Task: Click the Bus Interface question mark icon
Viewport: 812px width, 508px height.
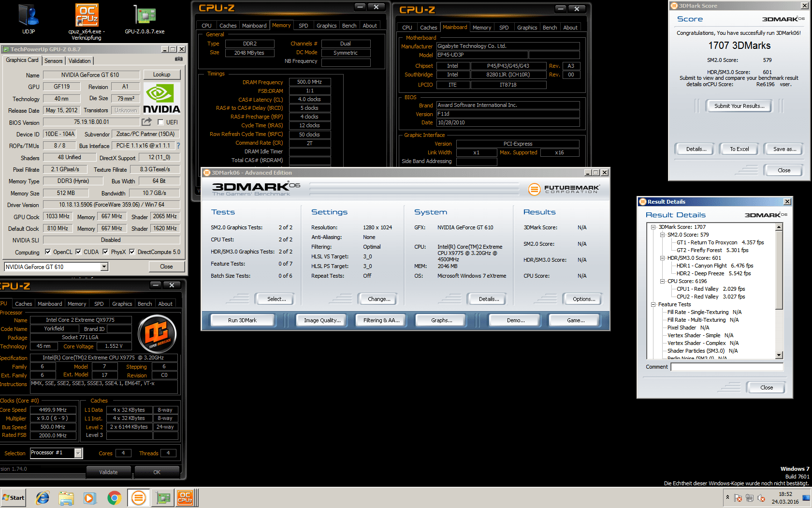Action: click(x=178, y=146)
